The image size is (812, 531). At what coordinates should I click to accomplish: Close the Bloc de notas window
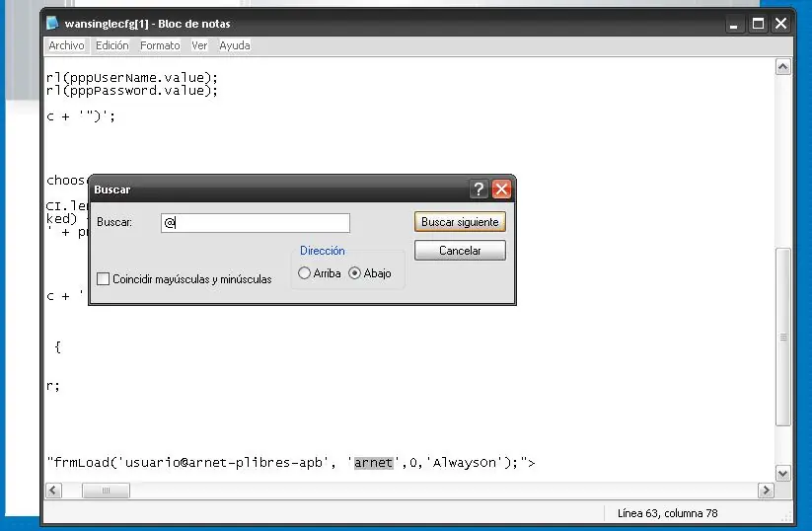pos(781,24)
